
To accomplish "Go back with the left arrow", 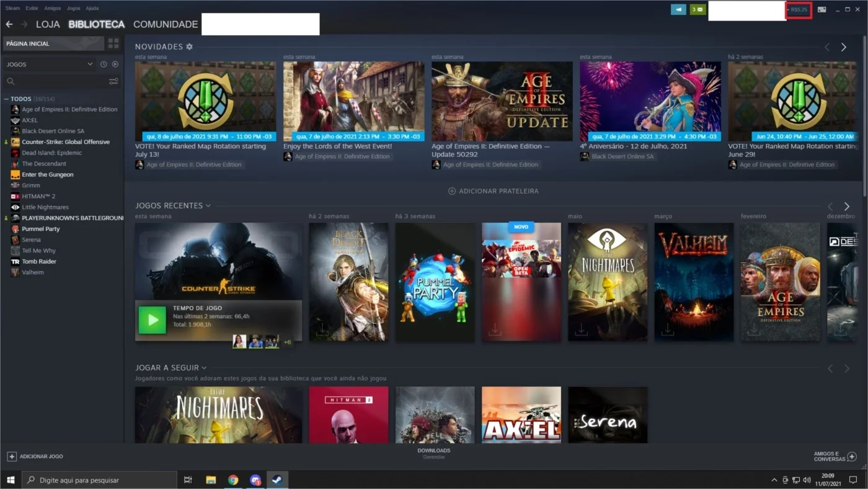I will pyautogui.click(x=9, y=24).
